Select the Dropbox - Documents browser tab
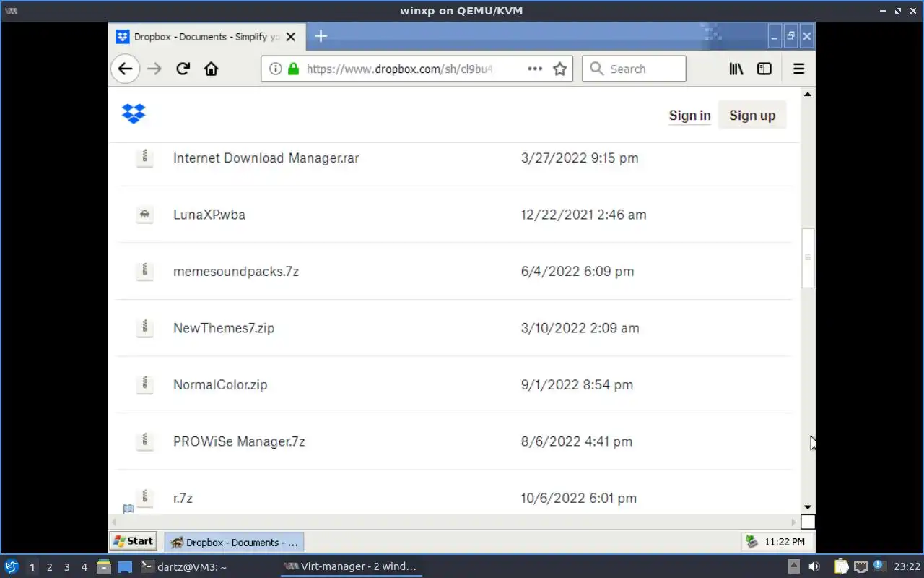Screen dimensions: 924x578 (x=206, y=36)
